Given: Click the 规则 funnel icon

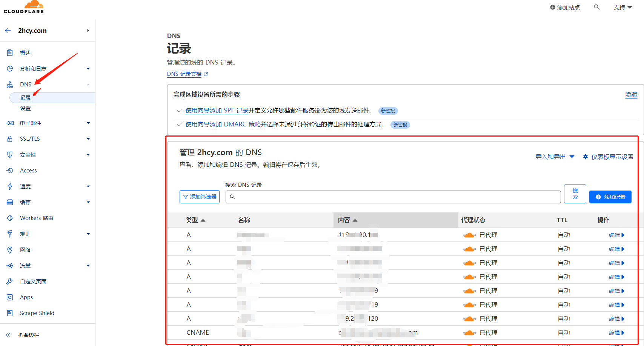Looking at the screenshot, I should 10,234.
